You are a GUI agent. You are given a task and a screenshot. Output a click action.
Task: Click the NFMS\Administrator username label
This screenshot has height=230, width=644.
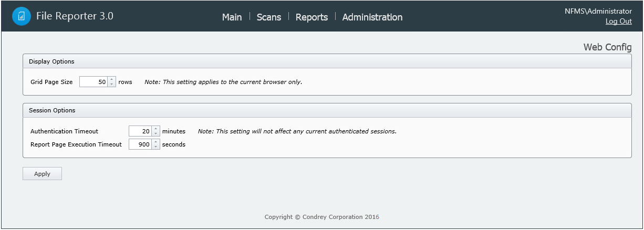598,11
